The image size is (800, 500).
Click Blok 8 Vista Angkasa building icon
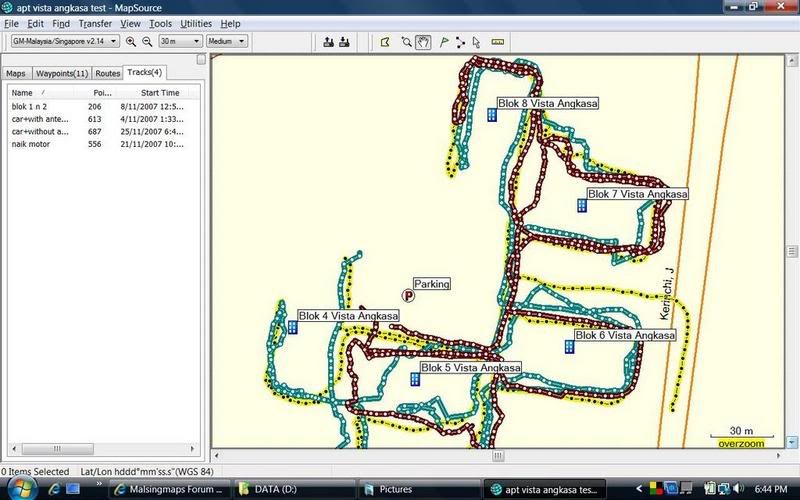(492, 115)
